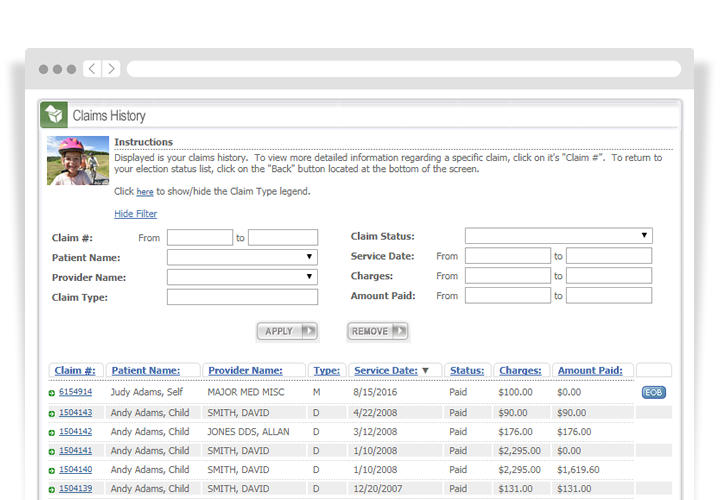This screenshot has width=720, height=500.
Task: Click the 'here' link for Claim Type legend
Action: point(145,192)
